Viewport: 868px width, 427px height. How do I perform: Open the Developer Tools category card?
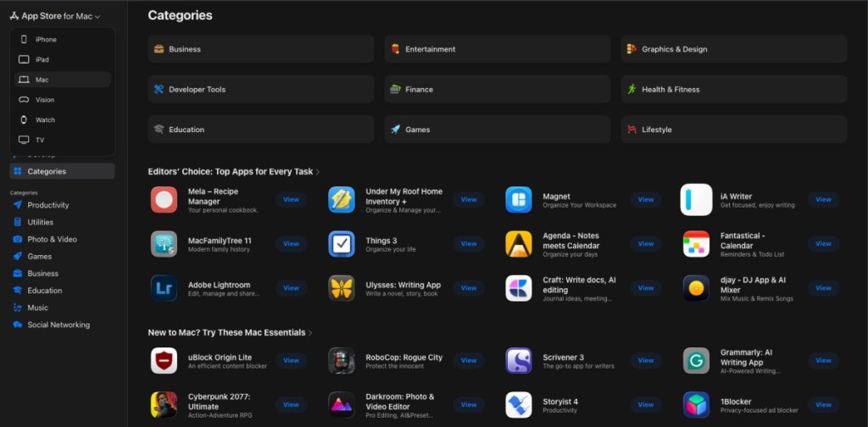coord(261,89)
